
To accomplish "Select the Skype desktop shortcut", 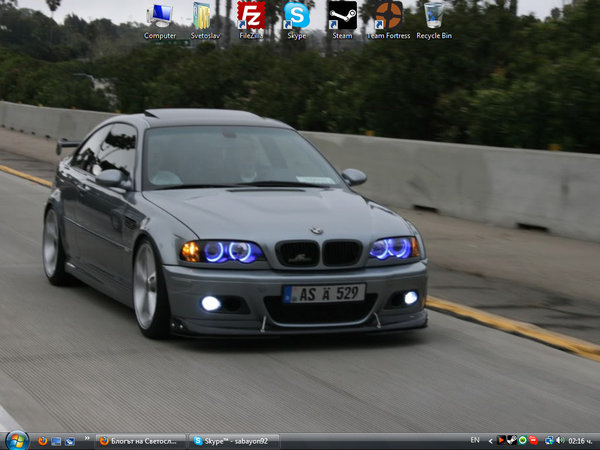I will 297,21.
